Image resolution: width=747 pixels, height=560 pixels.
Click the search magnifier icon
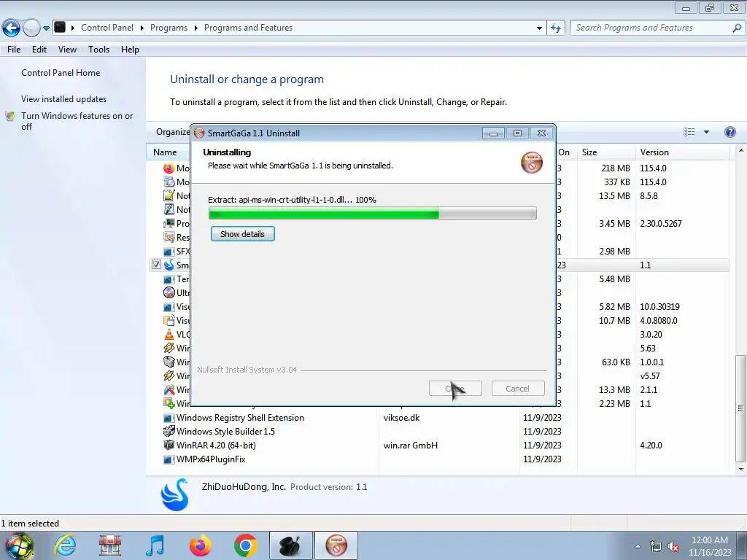click(x=737, y=28)
